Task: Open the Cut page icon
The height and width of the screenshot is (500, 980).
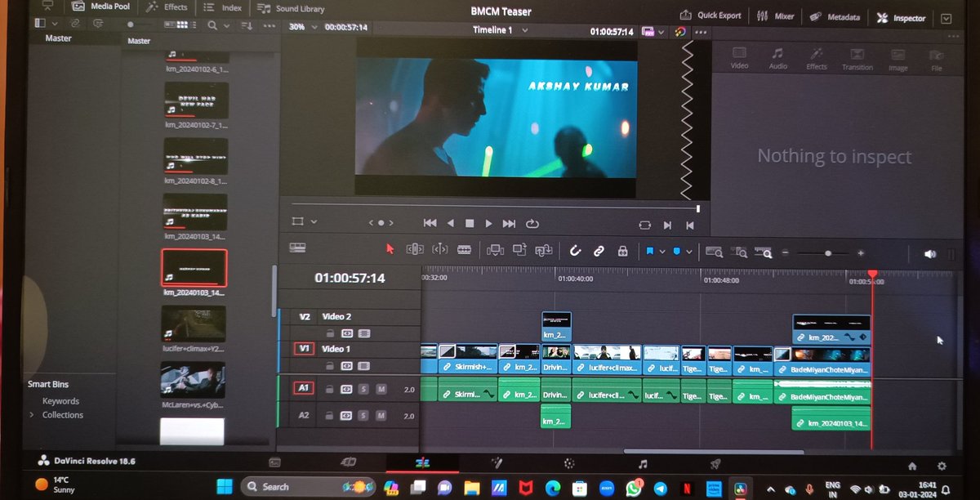Action: pyautogui.click(x=350, y=462)
